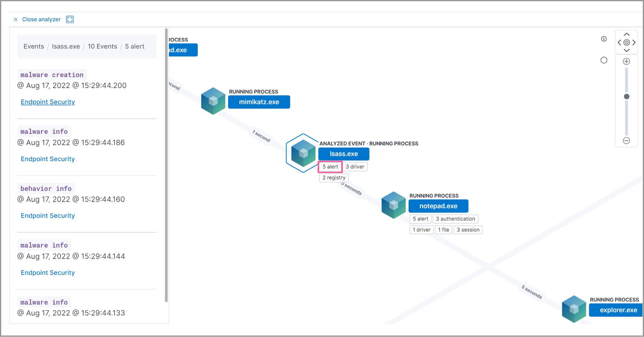Pan the graph up with the up chevron
The image size is (644, 337).
[627, 35]
